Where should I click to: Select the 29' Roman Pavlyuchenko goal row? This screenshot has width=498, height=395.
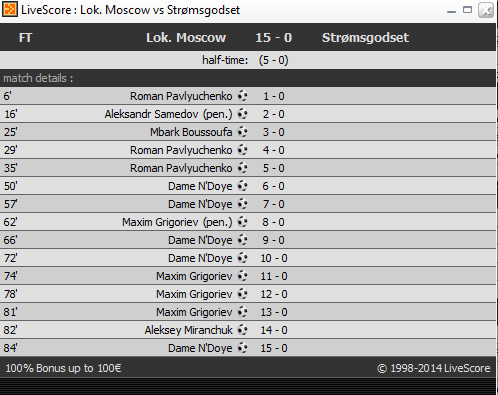tap(248, 150)
